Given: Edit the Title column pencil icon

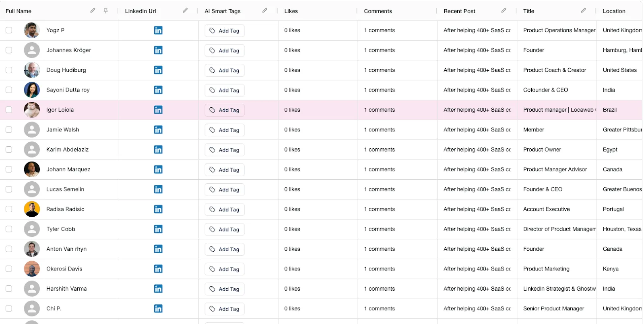Looking at the screenshot, I should pyautogui.click(x=583, y=10).
